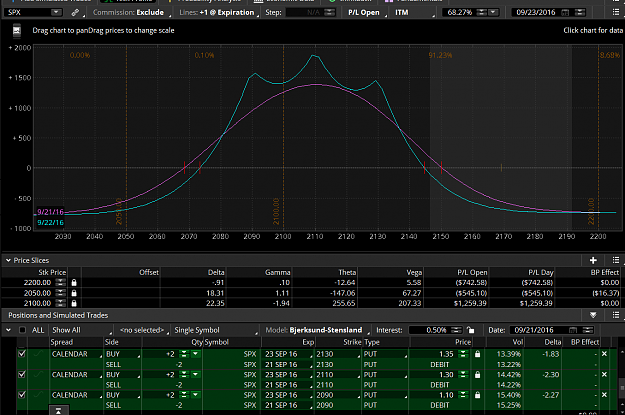Screen dimensions: 625x415
Task: Remove the 2130 PUT calendar spread row
Action: (x=604, y=354)
